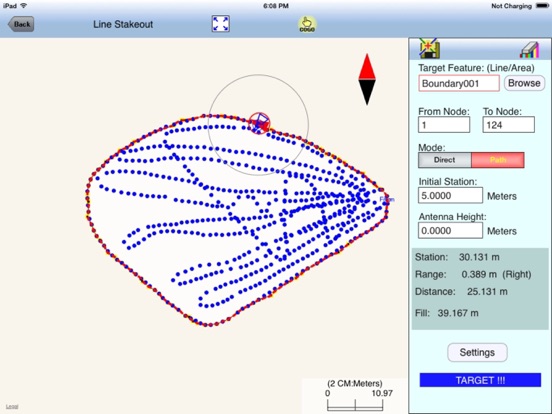Click the Target Feature: (Line/Area) label
Screen dimensions: 552x414
coord(476,68)
